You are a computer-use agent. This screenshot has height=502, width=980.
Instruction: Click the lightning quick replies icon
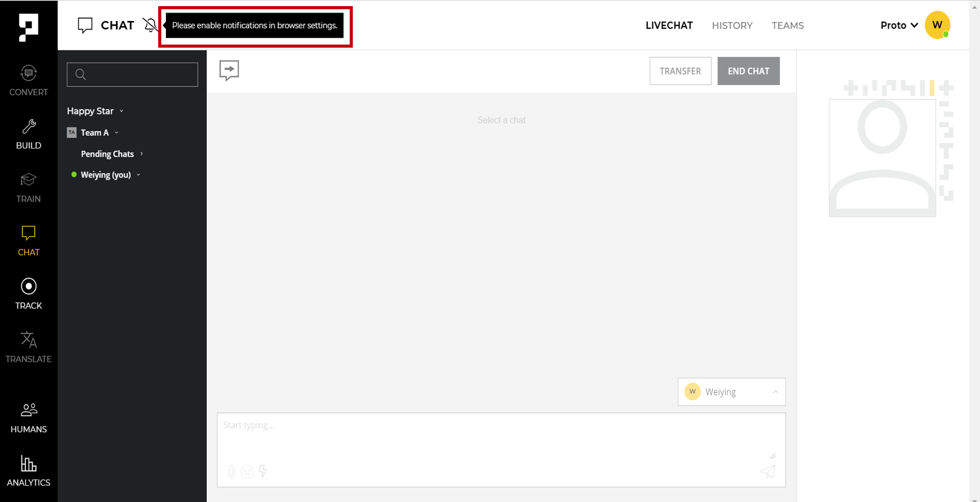click(263, 471)
